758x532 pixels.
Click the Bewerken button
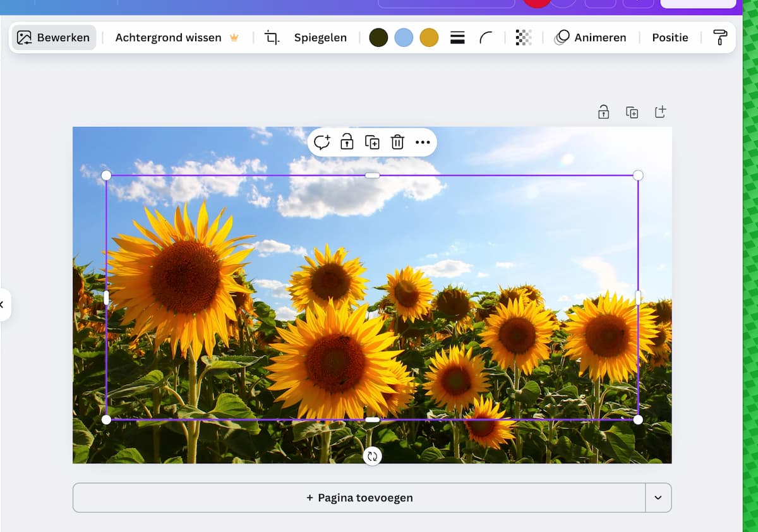(x=54, y=38)
